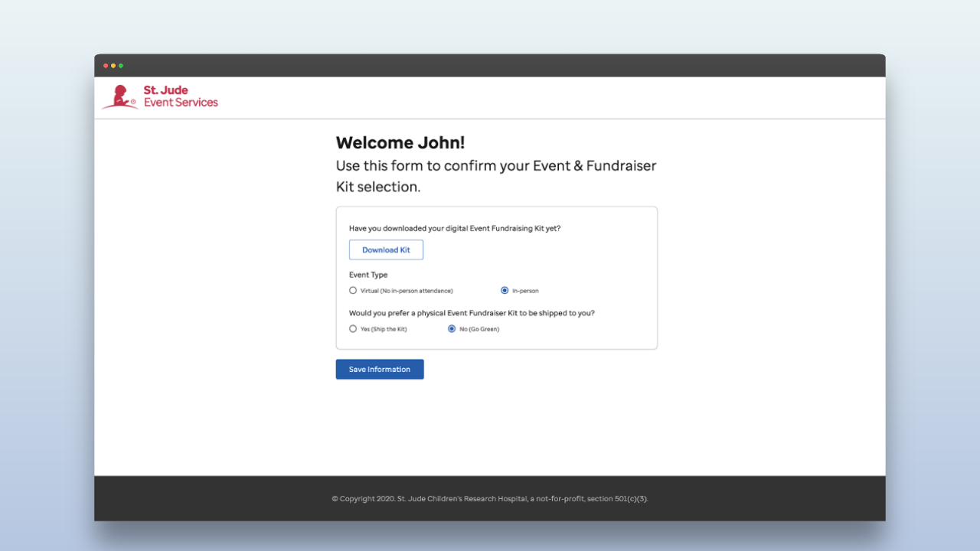Image resolution: width=980 pixels, height=551 pixels.
Task: Click the "Event Type" field label
Action: coord(368,275)
